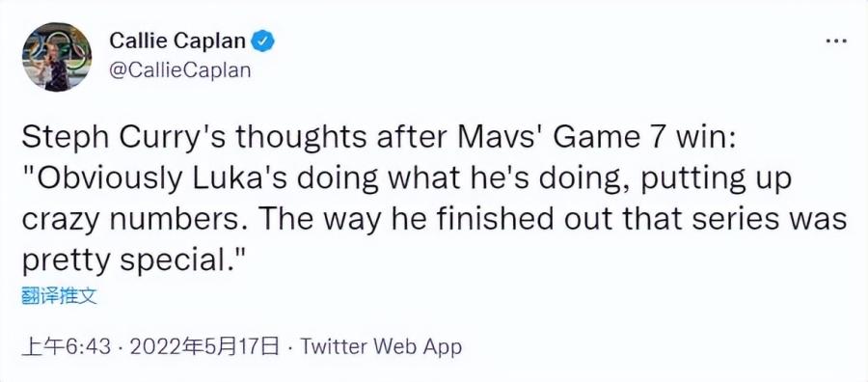Click the blue verified badge
868x382 pixels.
point(263,41)
